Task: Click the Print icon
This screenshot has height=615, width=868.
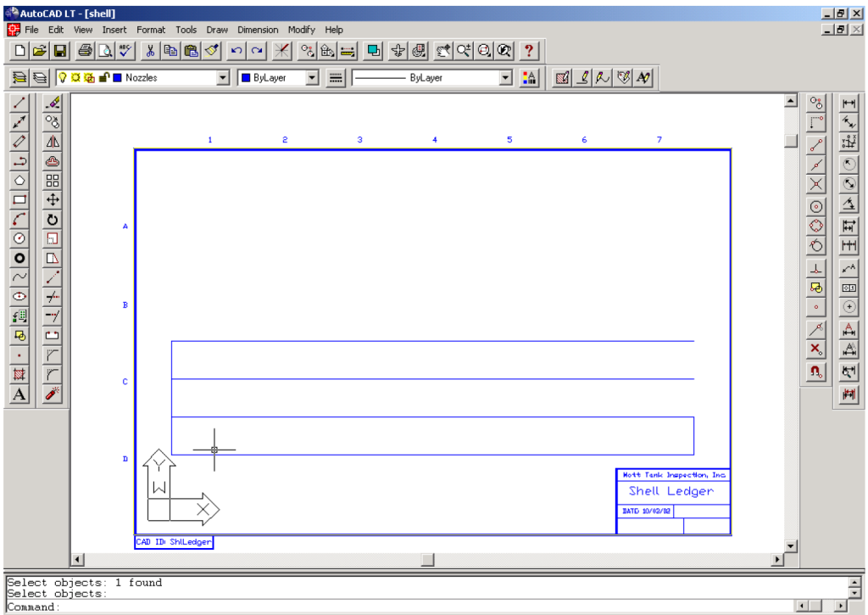Action: 86,51
